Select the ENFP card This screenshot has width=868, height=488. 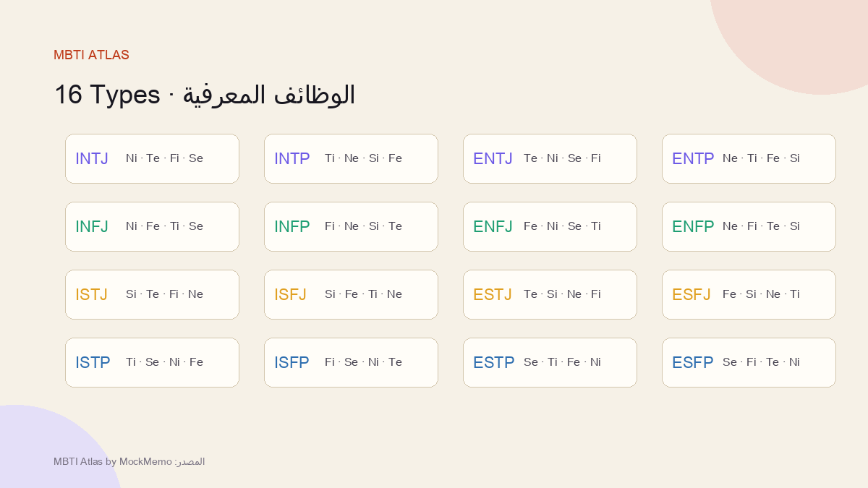[x=749, y=226]
